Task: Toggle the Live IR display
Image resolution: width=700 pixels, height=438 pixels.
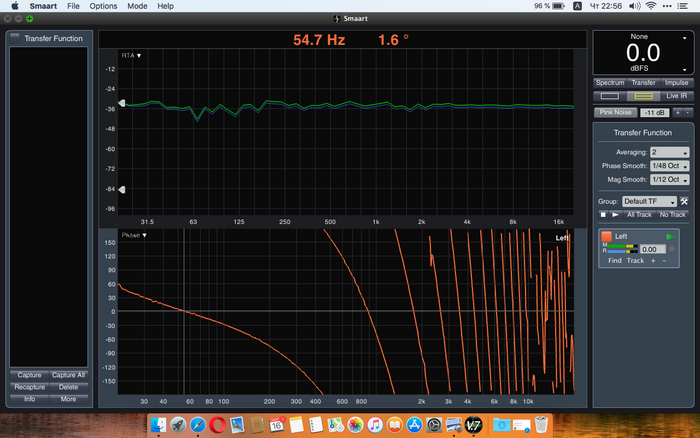Action: (676, 96)
